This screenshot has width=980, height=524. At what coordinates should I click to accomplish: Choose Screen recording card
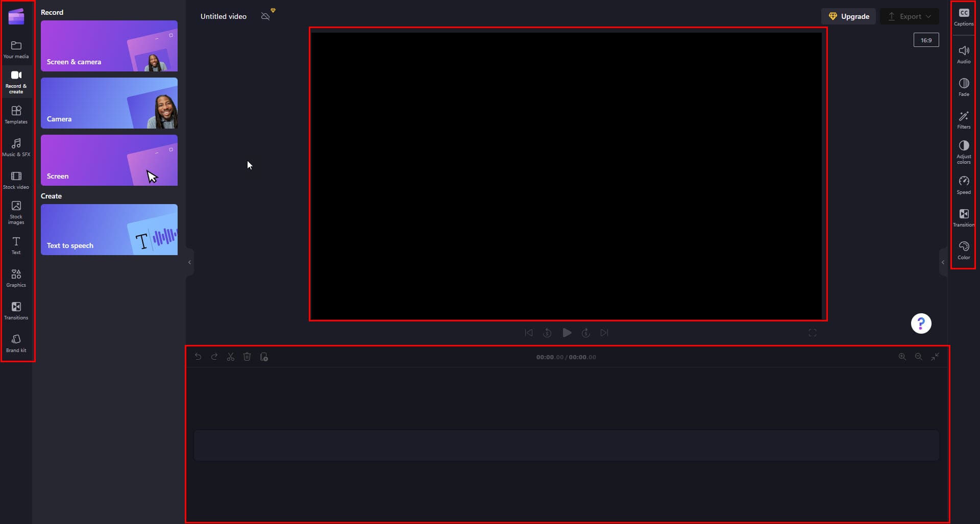pos(109,160)
